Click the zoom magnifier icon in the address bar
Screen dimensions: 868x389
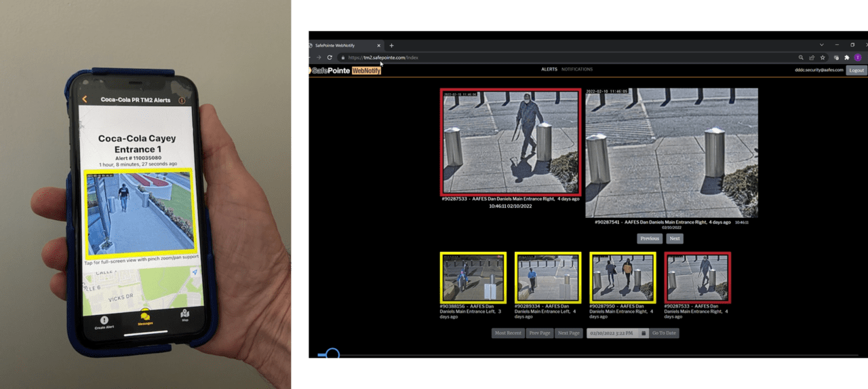point(801,58)
